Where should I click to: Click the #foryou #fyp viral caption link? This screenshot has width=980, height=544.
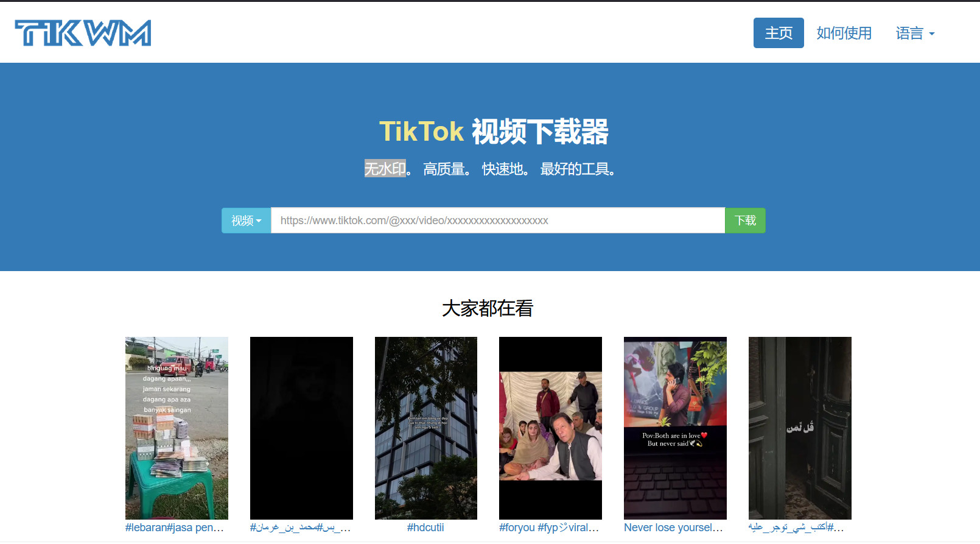pyautogui.click(x=549, y=528)
